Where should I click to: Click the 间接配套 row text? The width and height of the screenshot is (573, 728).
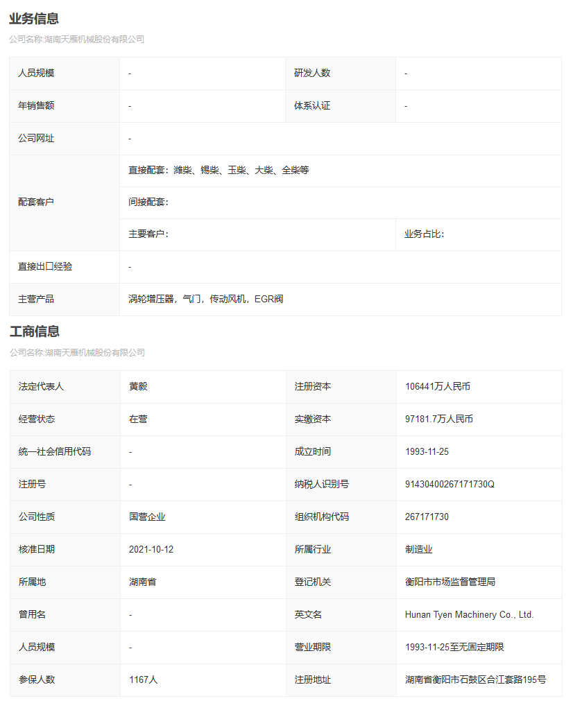click(148, 202)
